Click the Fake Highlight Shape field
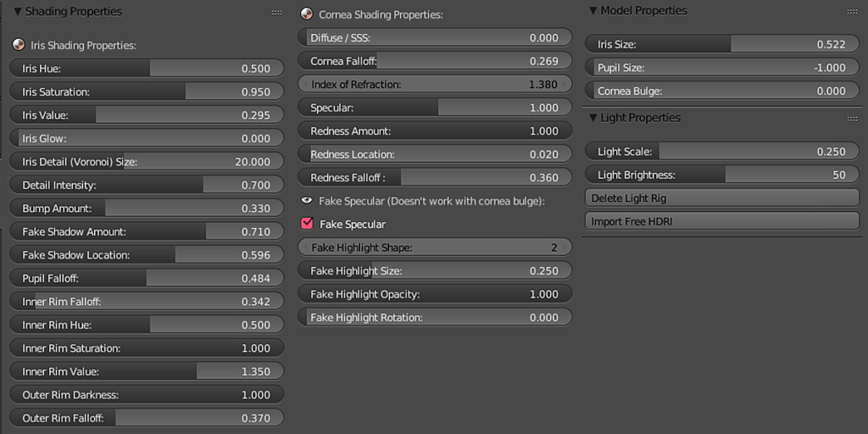Viewport: 868px width, 434px height. [435, 248]
